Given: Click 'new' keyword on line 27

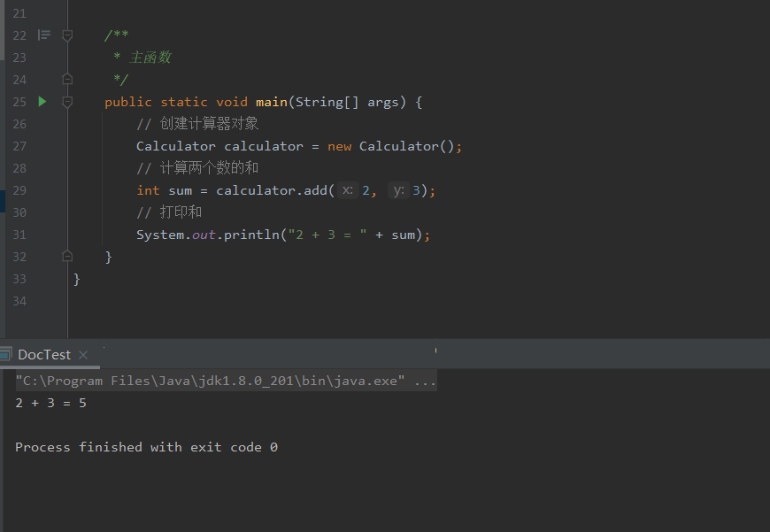Looking at the screenshot, I should point(339,146).
